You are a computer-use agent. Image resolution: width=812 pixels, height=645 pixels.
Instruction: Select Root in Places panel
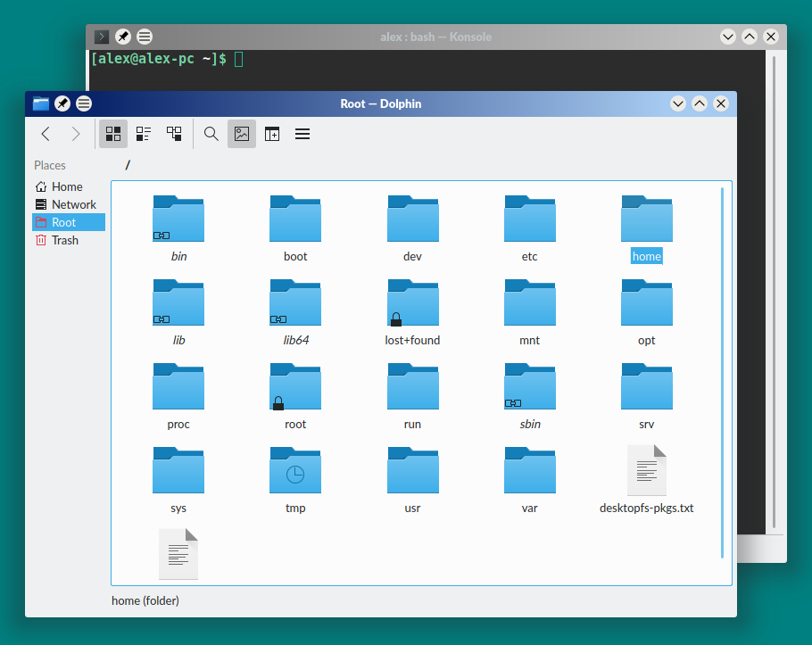(69, 223)
